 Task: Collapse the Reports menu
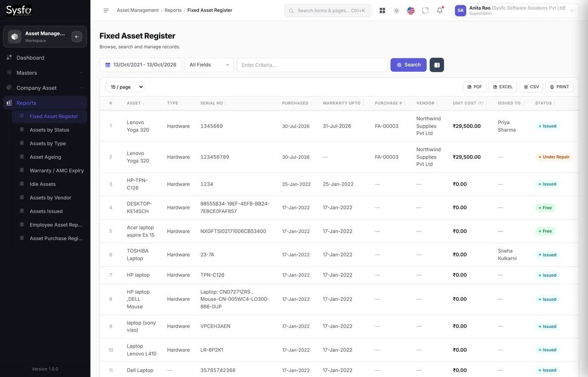click(45, 103)
